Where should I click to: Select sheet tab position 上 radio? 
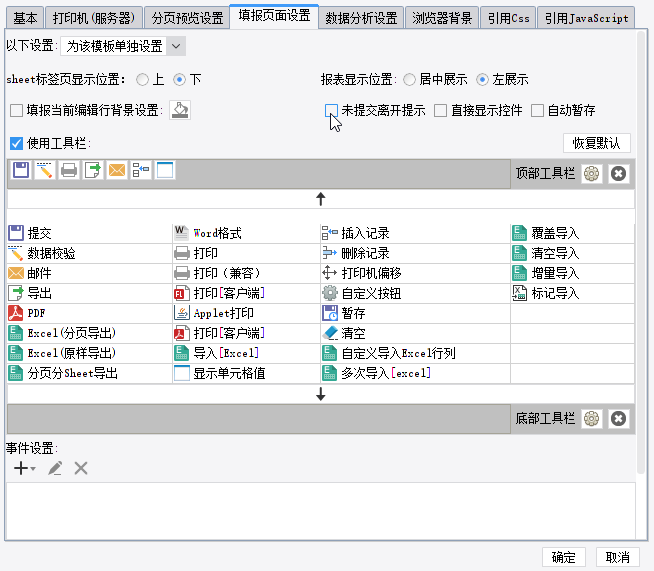pos(142,80)
